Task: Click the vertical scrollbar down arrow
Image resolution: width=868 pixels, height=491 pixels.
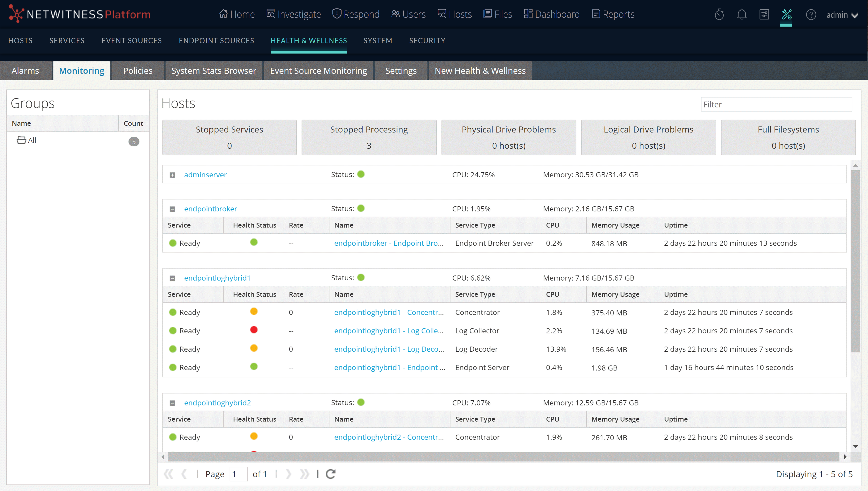Action: [x=855, y=446]
